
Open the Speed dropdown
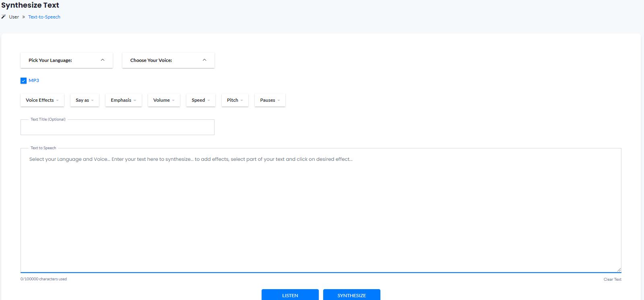coord(201,100)
